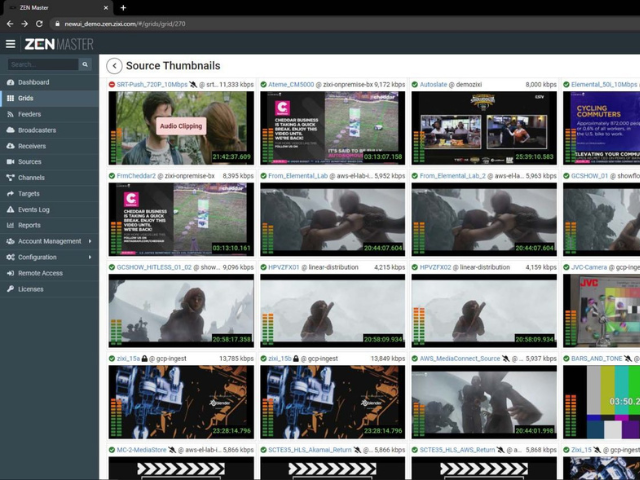The image size is (640, 480).
Task: Click the Events Log warning triangle icon
Action: coord(11,209)
